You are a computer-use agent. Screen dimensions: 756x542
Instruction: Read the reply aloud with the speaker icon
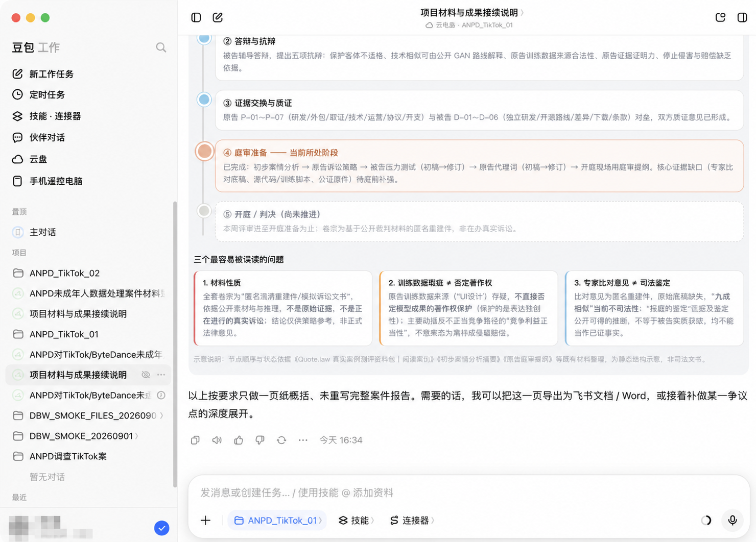point(217,440)
